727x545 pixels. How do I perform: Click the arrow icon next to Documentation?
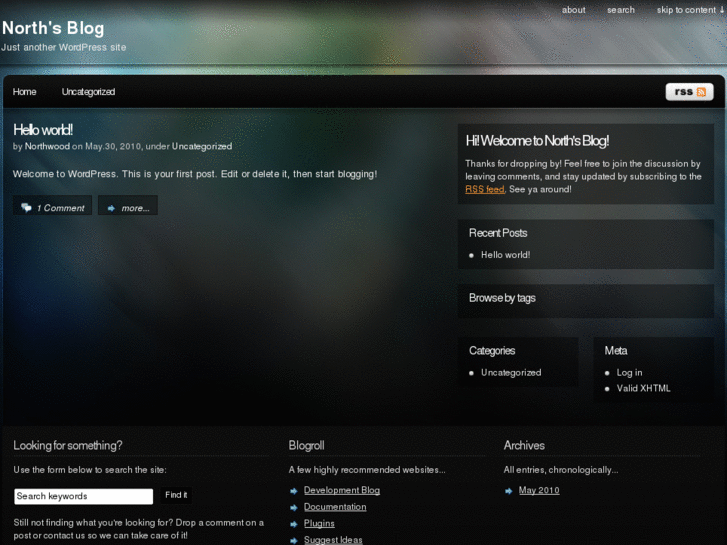click(x=293, y=508)
